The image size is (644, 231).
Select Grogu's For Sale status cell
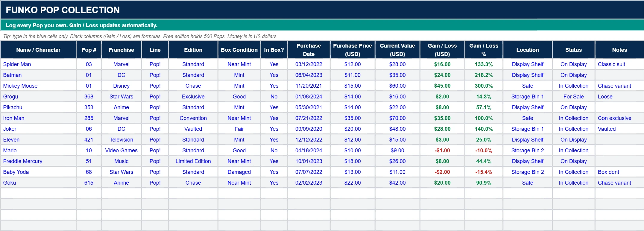[x=573, y=97]
